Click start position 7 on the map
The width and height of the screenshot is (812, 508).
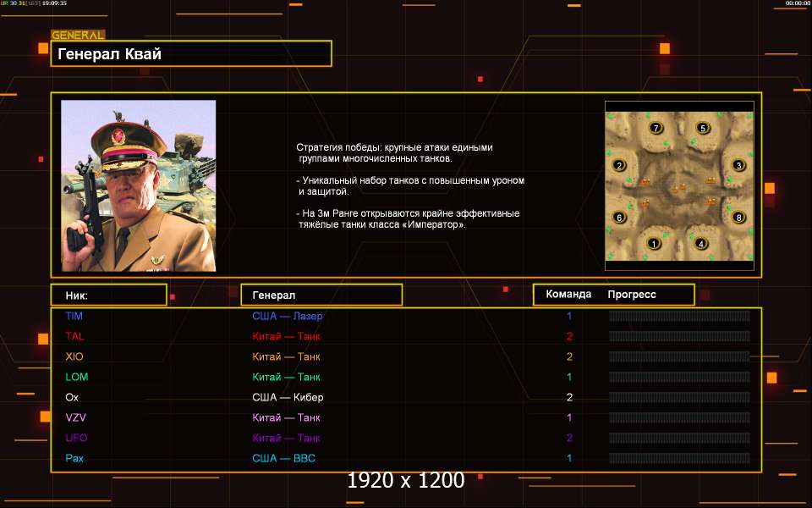tap(656, 128)
